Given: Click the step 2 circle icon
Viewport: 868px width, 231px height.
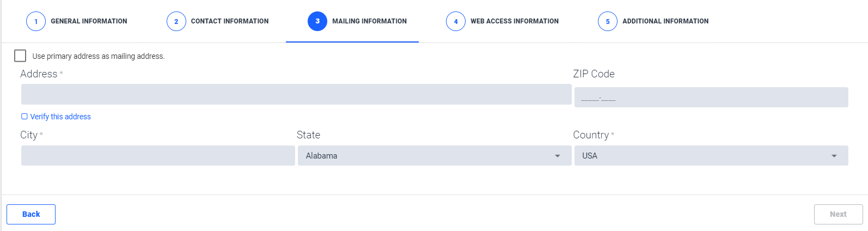Looking at the screenshot, I should 176,21.
